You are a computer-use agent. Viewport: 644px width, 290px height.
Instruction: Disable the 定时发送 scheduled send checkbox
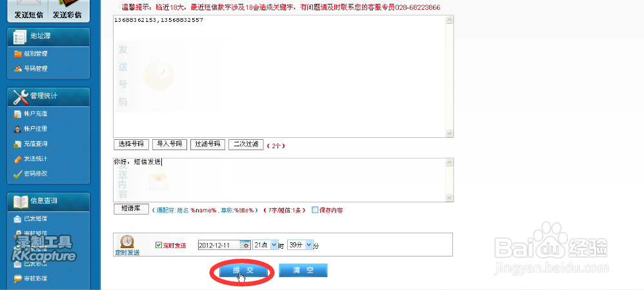pos(159,245)
